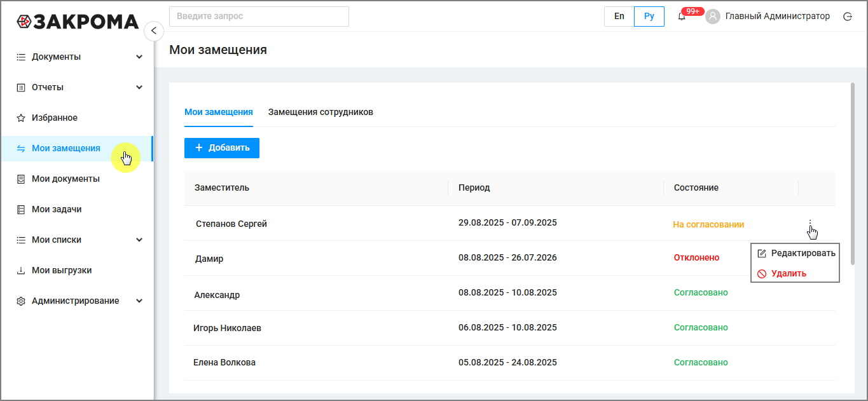Expand the Отчеты section chevron
The width and height of the screenshot is (868, 401).
point(139,88)
